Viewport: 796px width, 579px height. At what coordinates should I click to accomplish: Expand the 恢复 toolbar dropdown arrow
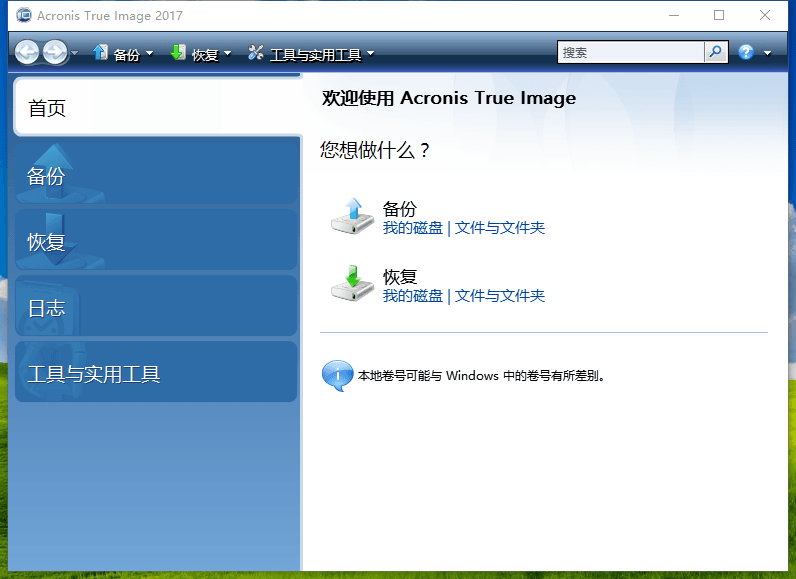coord(227,53)
